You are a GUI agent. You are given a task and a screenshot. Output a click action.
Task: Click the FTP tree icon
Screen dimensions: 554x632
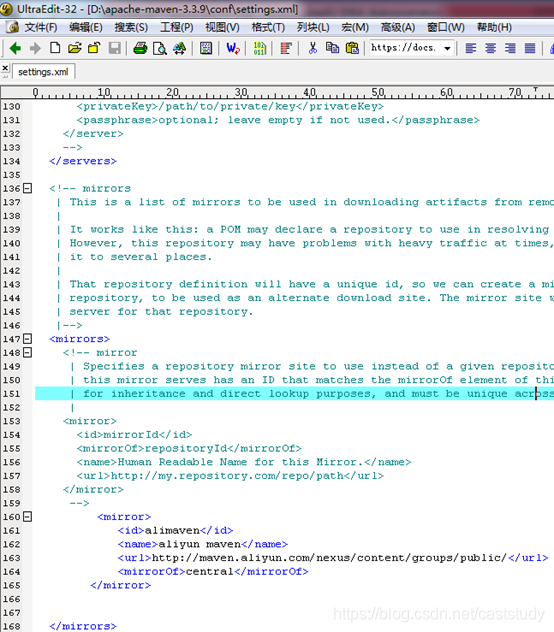click(179, 49)
